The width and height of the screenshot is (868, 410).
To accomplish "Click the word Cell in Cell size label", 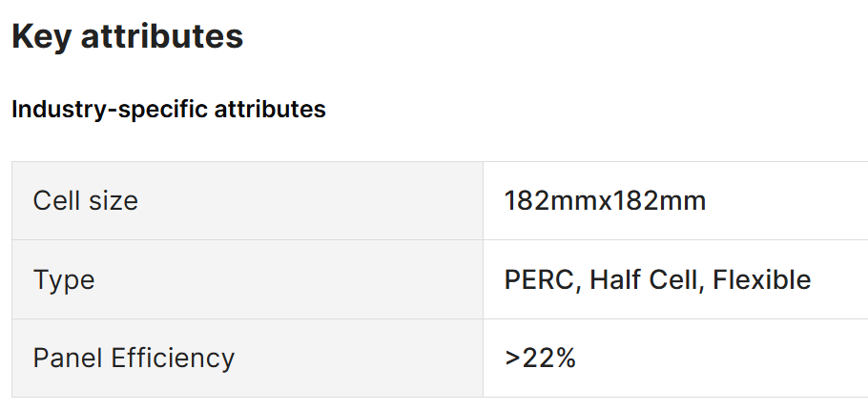I will [x=54, y=200].
